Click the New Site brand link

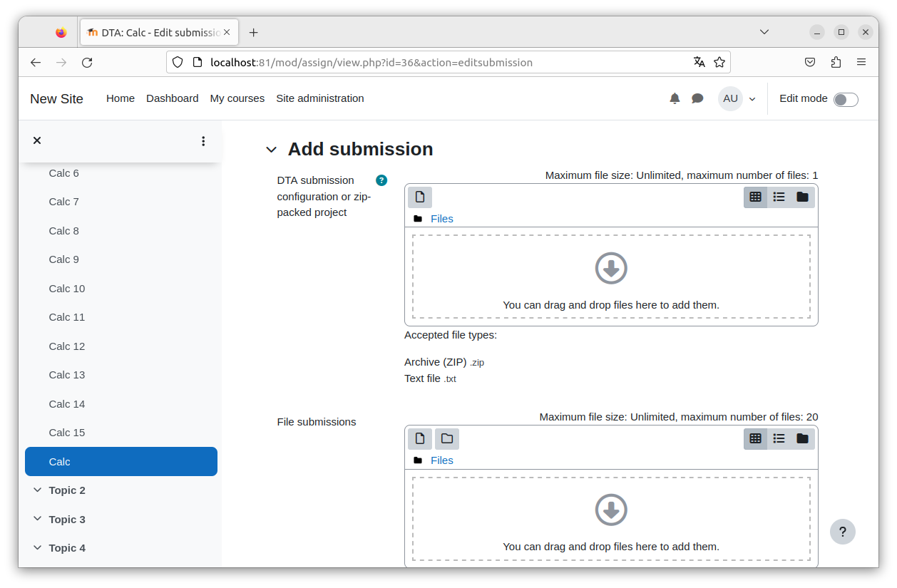click(57, 99)
